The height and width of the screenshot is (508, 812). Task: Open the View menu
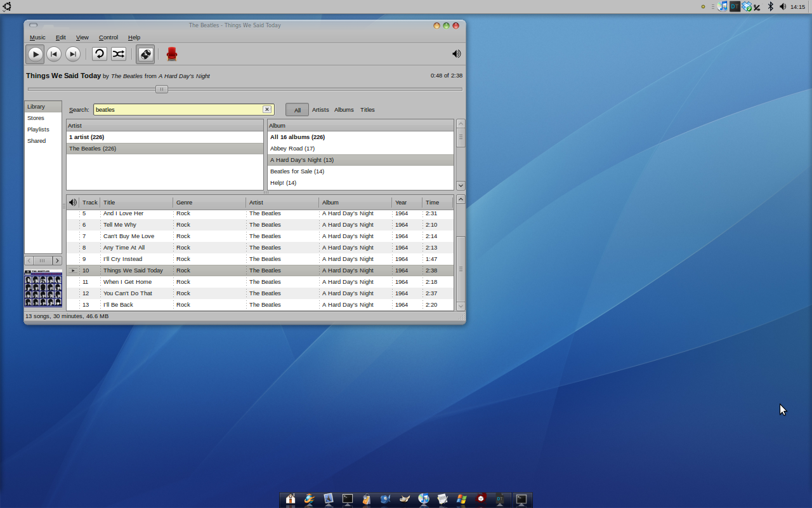(x=82, y=37)
